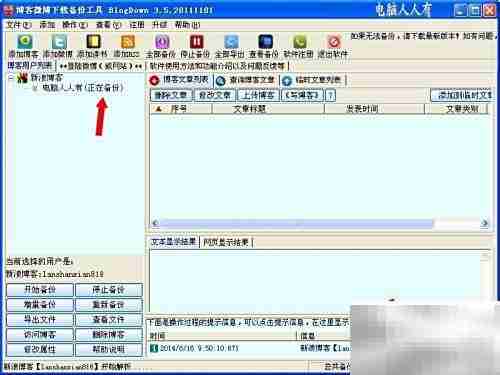Viewport: 500px width, 375px height.
Task: Click the 查看文件 button
Action: tap(109, 320)
